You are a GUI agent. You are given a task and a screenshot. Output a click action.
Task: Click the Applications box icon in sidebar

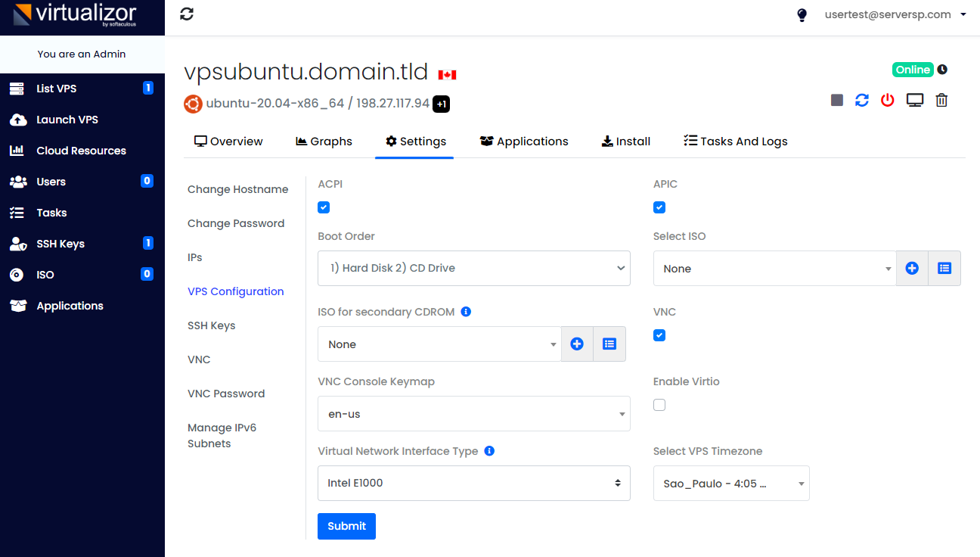tap(17, 306)
